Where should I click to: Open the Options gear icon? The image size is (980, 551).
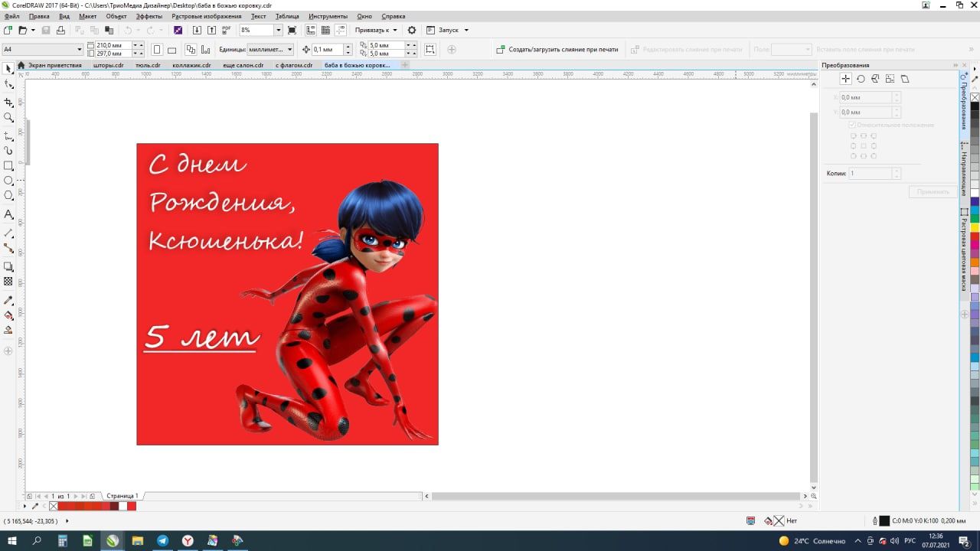(412, 30)
